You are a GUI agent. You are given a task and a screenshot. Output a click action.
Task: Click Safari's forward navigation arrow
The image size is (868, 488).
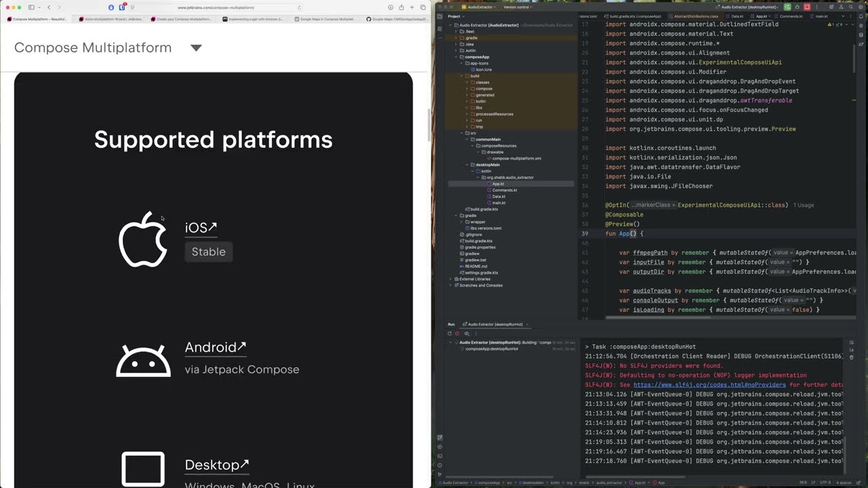(58, 7)
